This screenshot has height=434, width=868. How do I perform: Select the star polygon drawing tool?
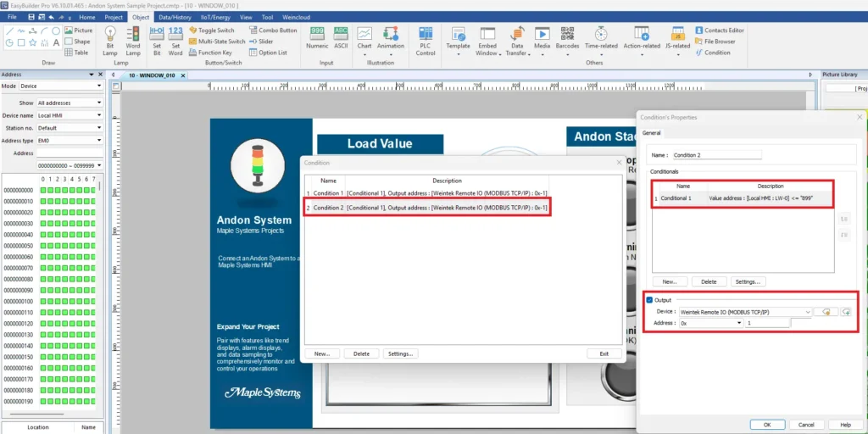[x=33, y=42]
